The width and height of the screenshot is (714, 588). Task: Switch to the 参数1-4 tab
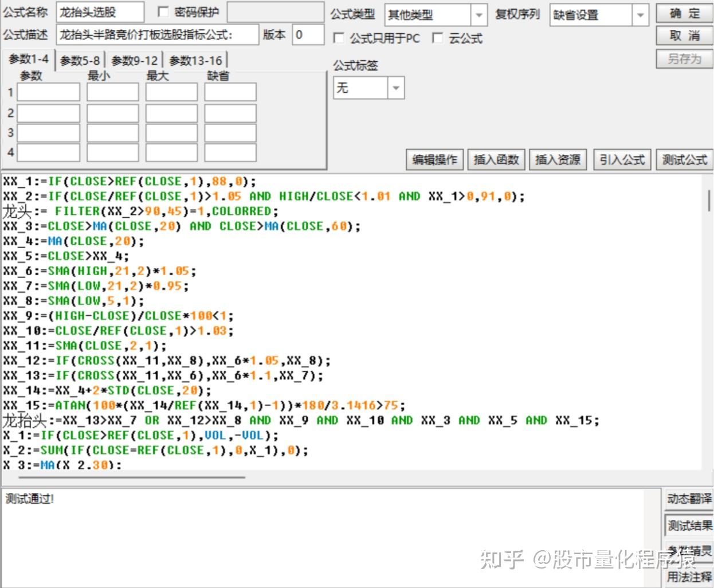click(28, 59)
